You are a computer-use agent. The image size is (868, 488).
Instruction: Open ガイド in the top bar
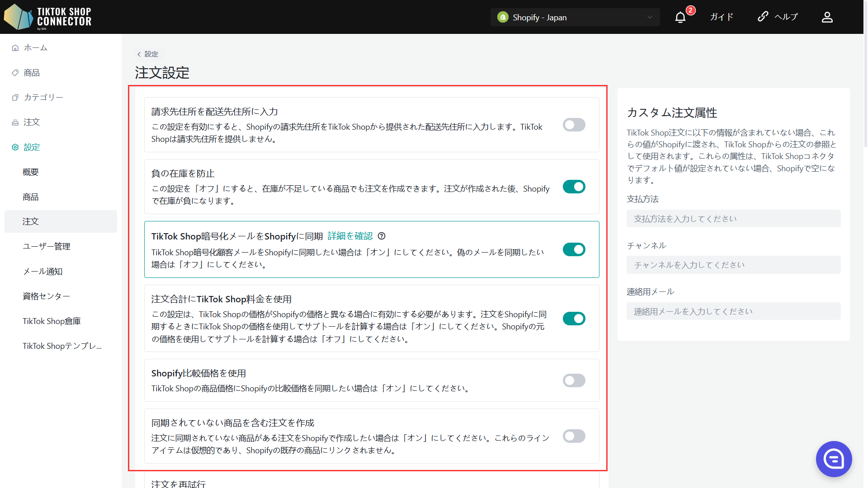(722, 17)
